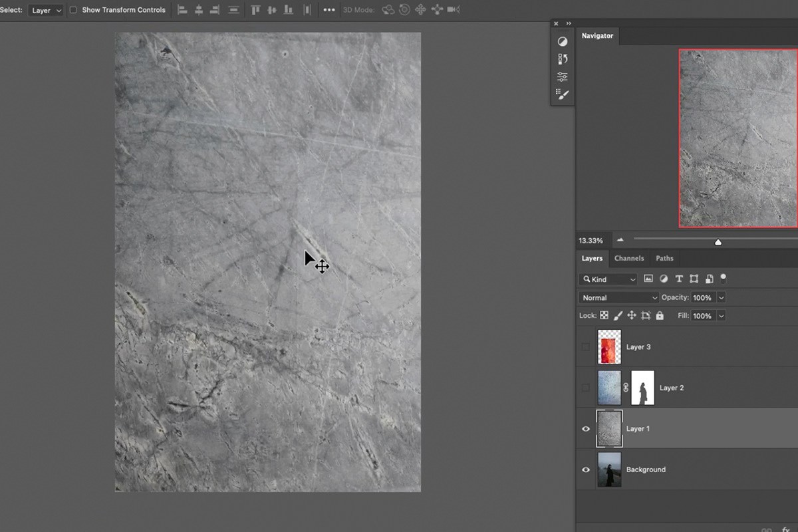
Task: Enable Show Transform Controls checkbox
Action: click(x=73, y=10)
